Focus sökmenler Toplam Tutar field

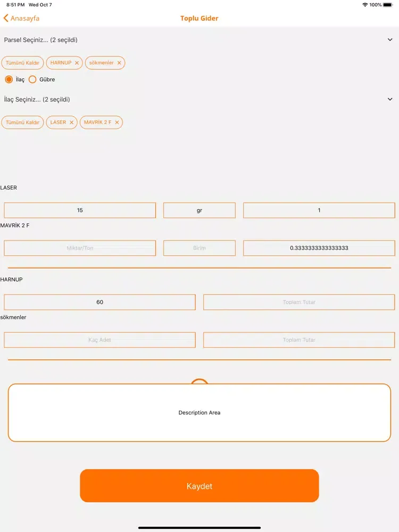click(x=299, y=339)
